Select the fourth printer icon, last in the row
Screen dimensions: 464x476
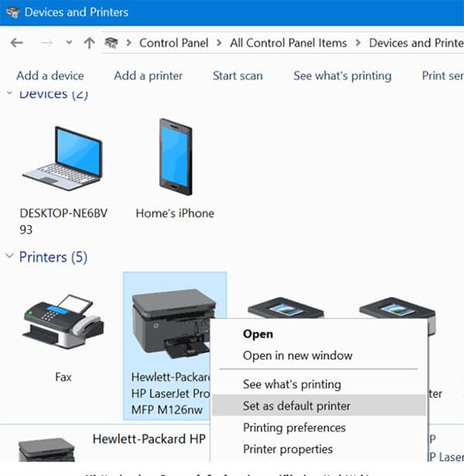[x=397, y=308]
